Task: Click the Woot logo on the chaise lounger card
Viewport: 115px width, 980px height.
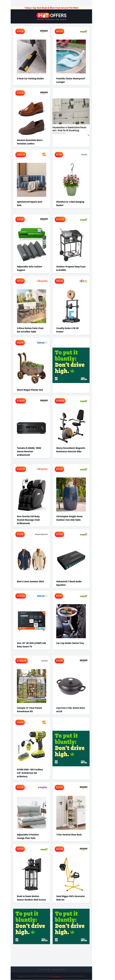Action: (x=83, y=32)
